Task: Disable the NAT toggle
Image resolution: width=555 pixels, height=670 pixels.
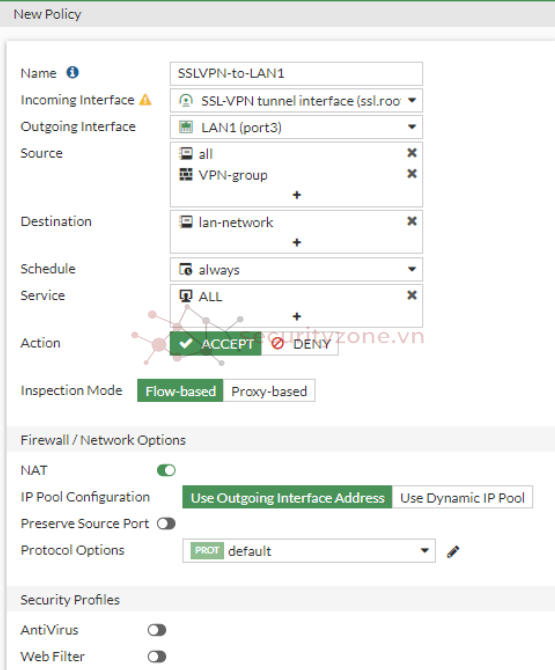Action: tap(166, 470)
